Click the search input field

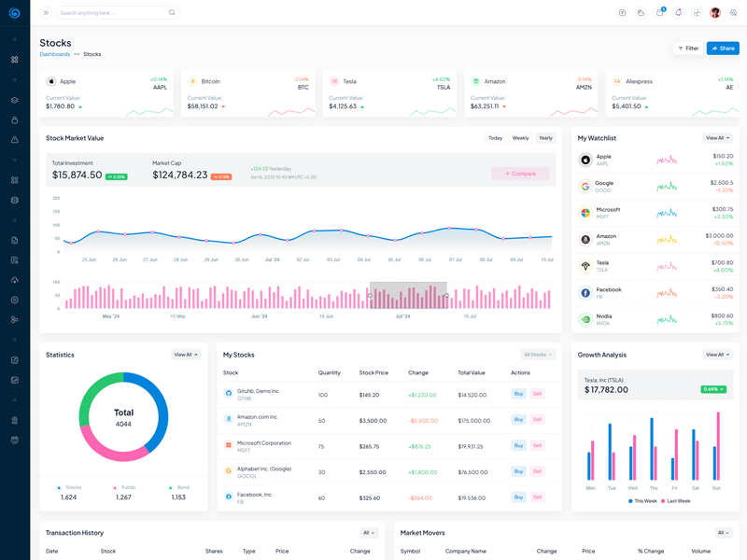[x=112, y=13]
